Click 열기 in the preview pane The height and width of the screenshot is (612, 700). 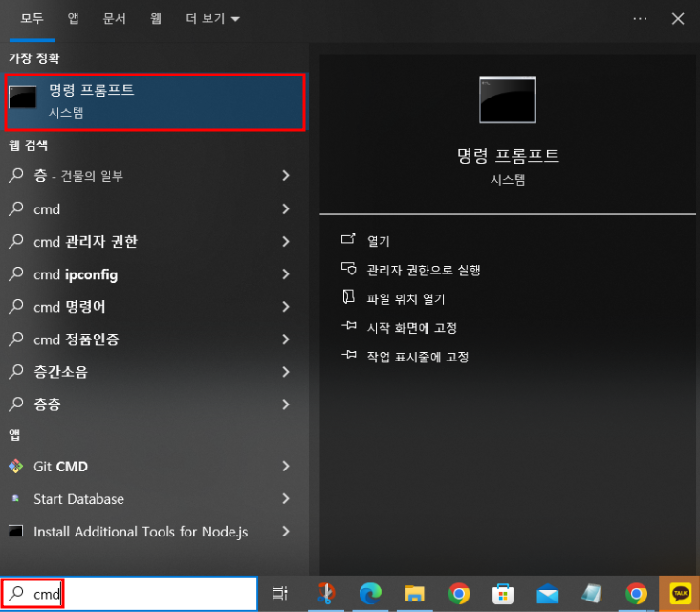[378, 241]
